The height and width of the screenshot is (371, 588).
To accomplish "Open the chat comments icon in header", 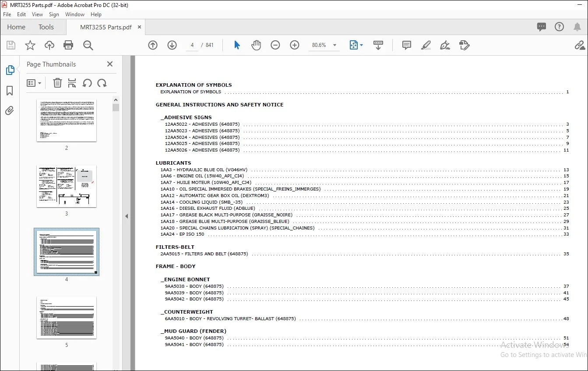I will point(542,27).
